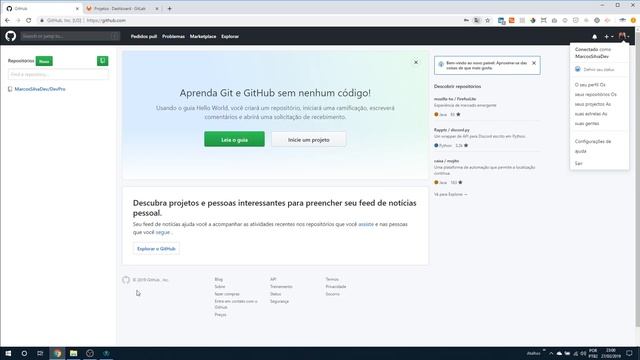Open the Blog footer link

point(219,280)
